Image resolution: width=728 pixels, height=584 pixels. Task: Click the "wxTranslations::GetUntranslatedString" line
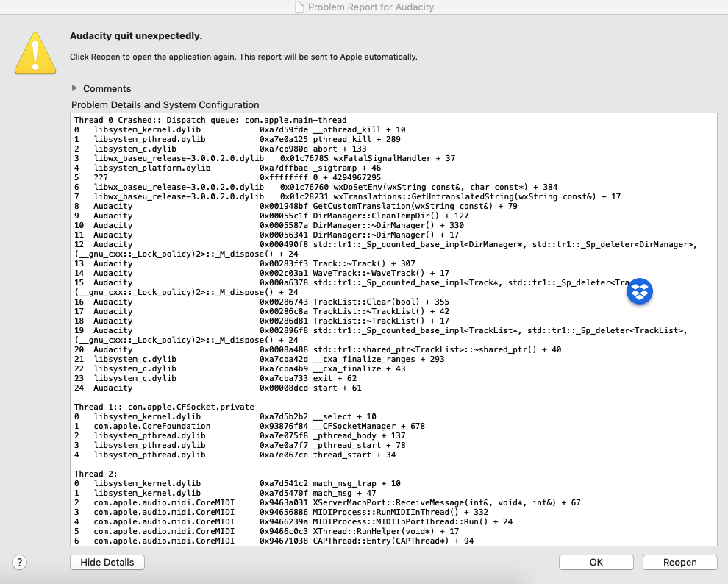(347, 197)
